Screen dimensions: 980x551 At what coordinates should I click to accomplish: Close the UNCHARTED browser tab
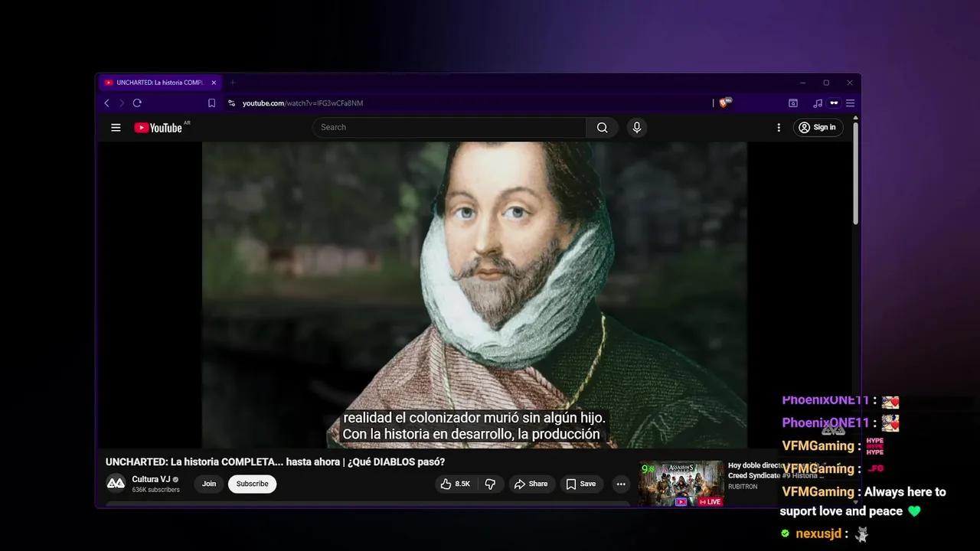pyautogui.click(x=214, y=83)
